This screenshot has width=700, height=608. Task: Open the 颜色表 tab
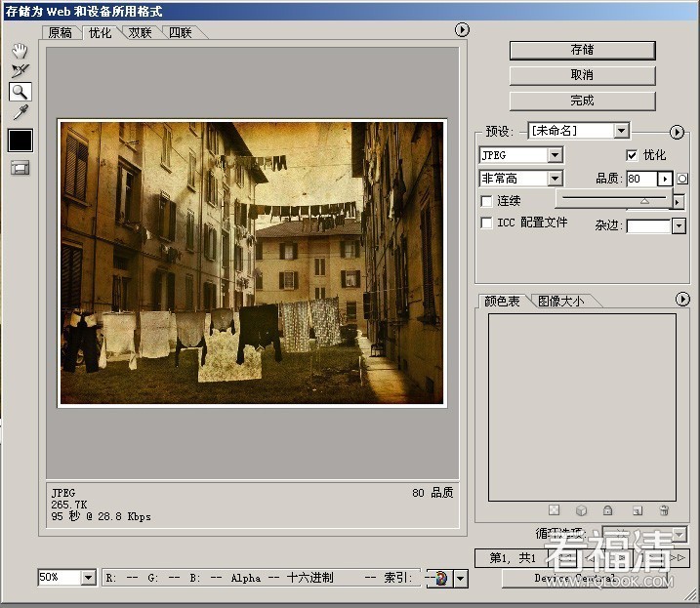[x=502, y=302]
